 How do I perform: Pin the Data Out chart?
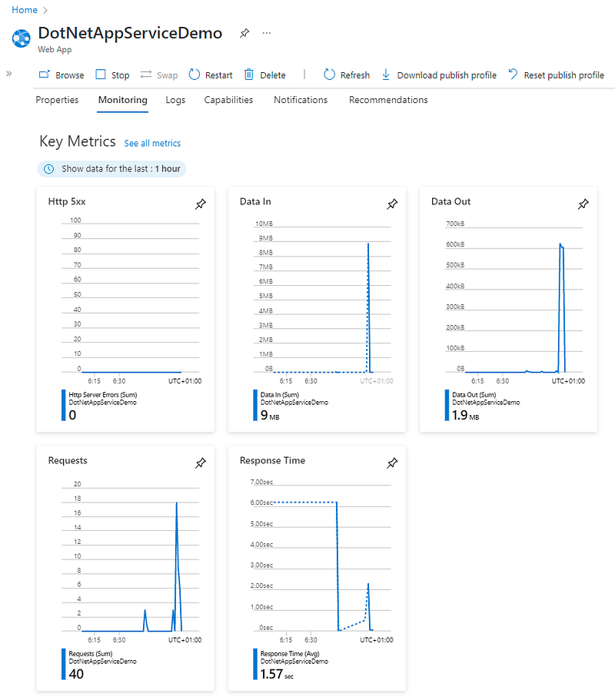pyautogui.click(x=583, y=204)
